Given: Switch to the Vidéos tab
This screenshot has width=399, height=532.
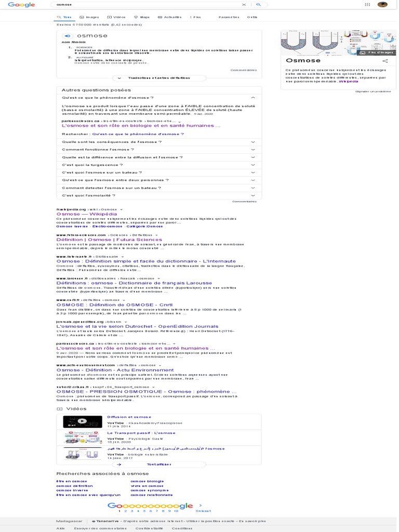Looking at the screenshot, I should pos(116,17).
